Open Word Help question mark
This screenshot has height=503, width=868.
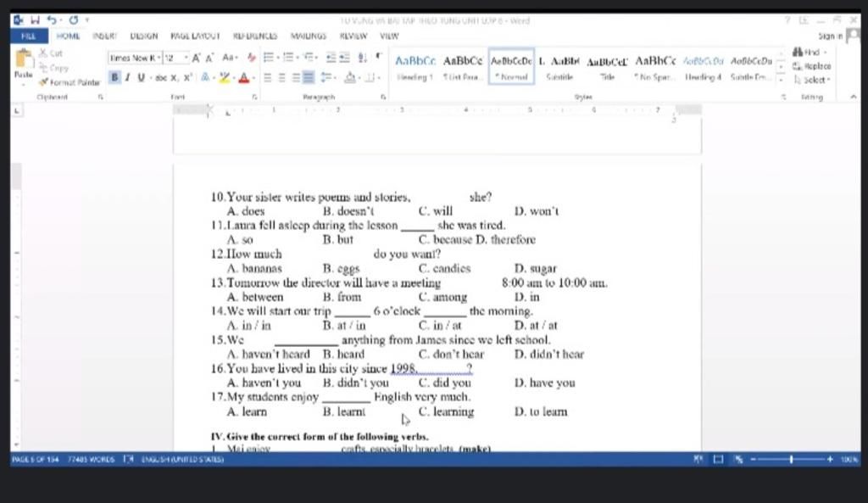point(787,20)
